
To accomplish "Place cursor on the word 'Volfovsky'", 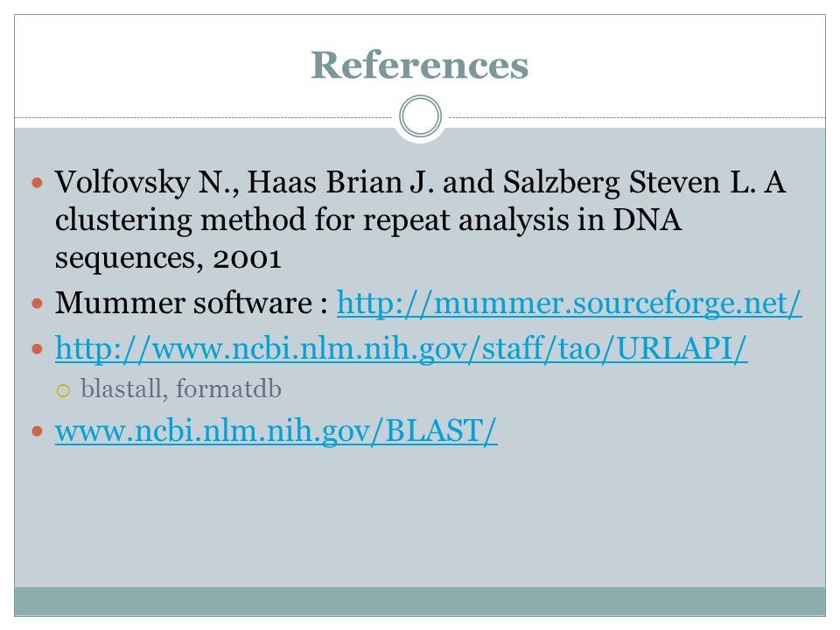I will pyautogui.click(x=122, y=182).
